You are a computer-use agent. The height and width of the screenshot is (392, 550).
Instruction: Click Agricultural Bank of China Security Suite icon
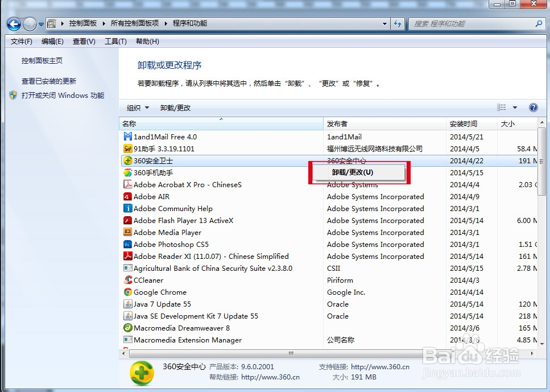(x=127, y=268)
